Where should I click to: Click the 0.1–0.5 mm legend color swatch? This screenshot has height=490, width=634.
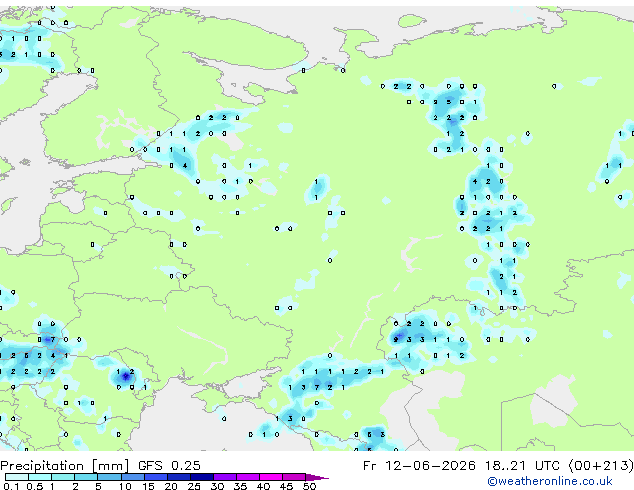17,477
